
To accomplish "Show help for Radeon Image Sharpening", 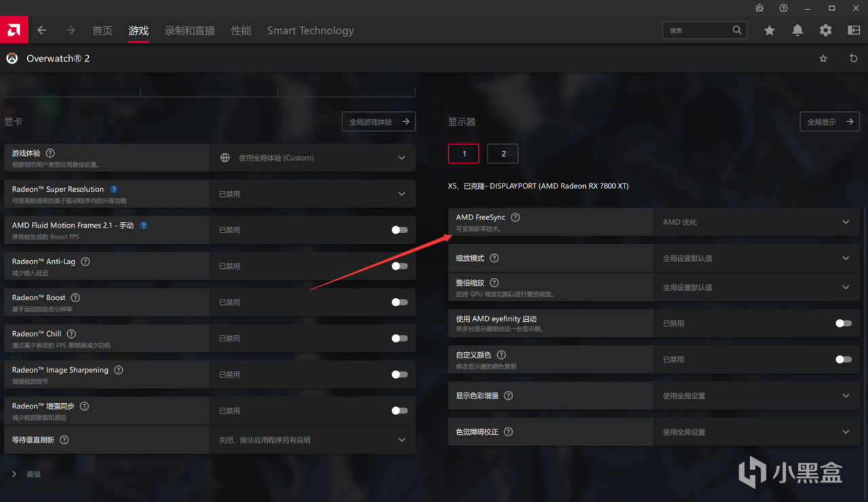I will [119, 370].
